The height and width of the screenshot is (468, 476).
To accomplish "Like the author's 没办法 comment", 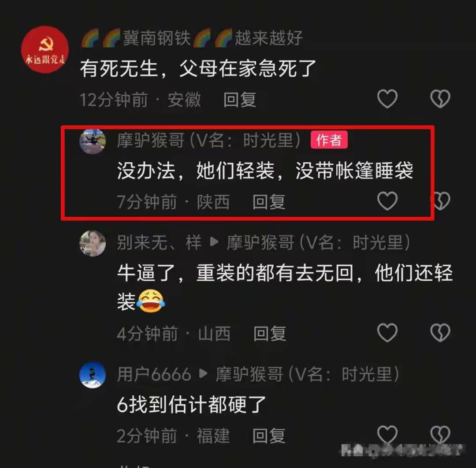I will point(387,201).
